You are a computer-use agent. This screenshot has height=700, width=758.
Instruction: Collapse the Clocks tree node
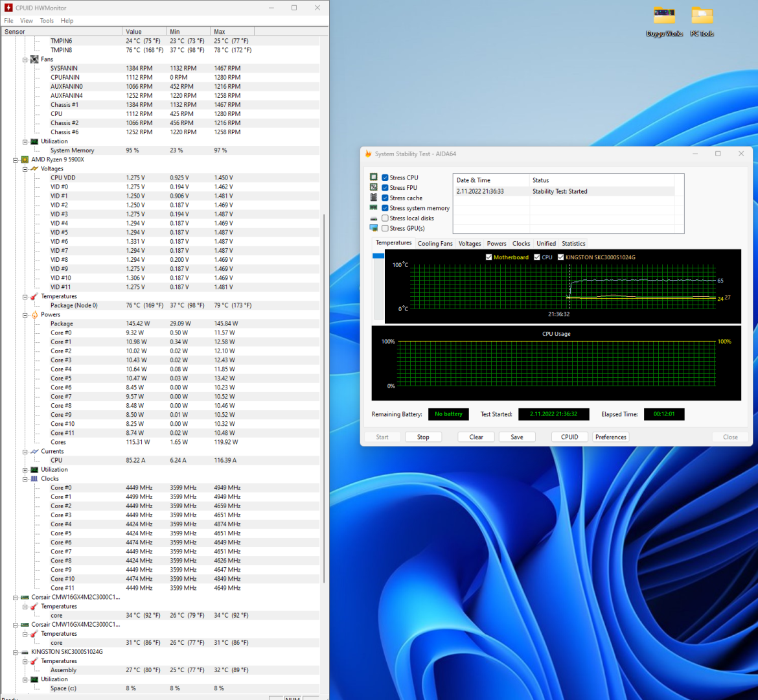(25, 479)
